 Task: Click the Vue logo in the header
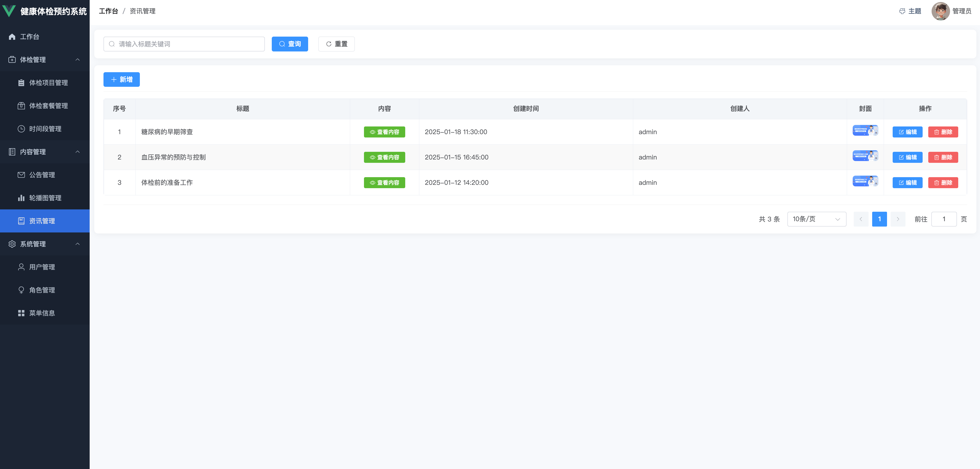tap(9, 11)
